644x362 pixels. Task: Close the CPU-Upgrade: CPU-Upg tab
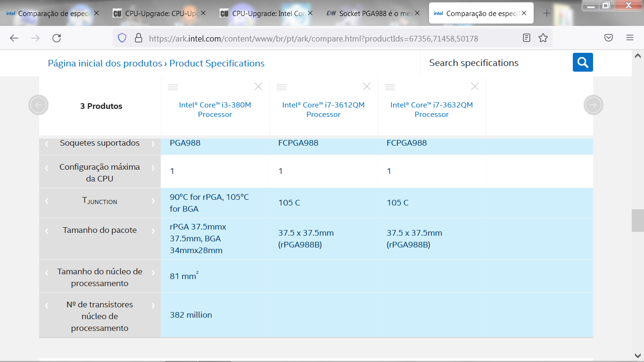click(x=204, y=13)
